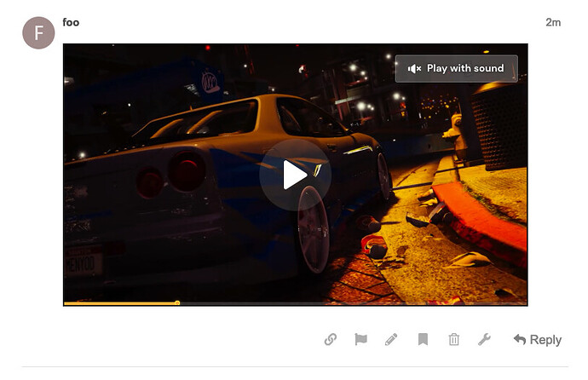Bookmark this post
Viewport: 588px width, 380px height.
pos(423,339)
